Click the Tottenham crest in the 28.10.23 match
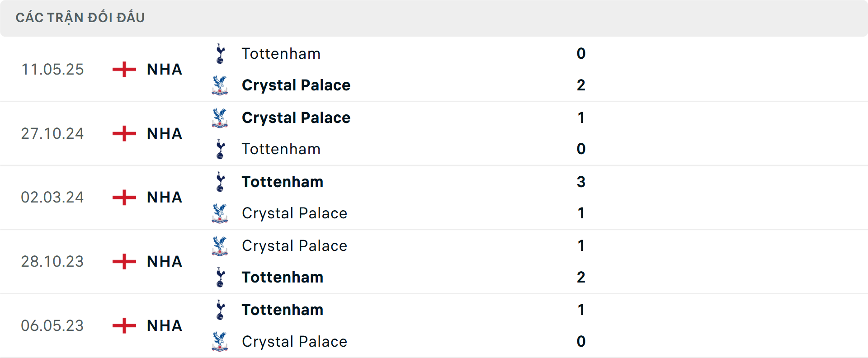 (x=220, y=277)
